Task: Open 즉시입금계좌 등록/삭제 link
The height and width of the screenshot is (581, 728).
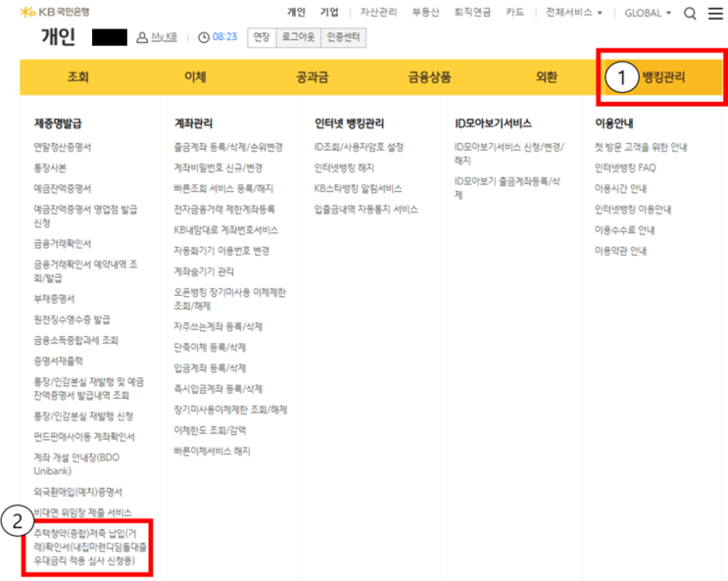Action: [218, 389]
